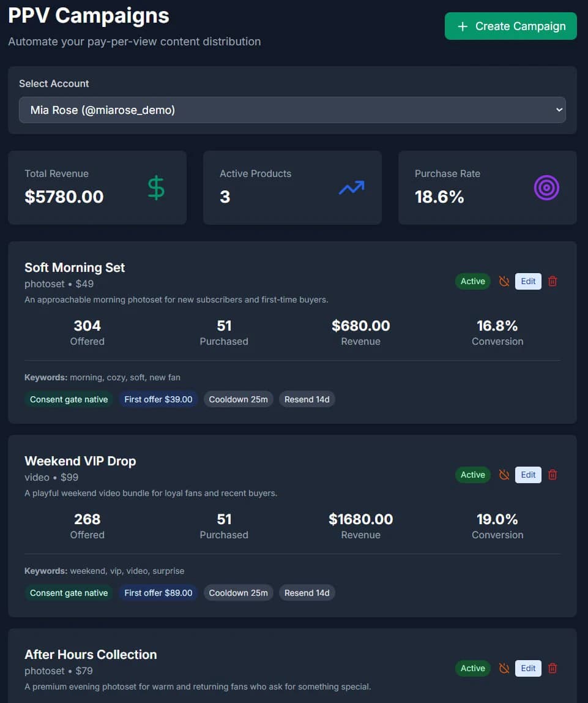Delete the Soft Morning Set campaign

(553, 281)
